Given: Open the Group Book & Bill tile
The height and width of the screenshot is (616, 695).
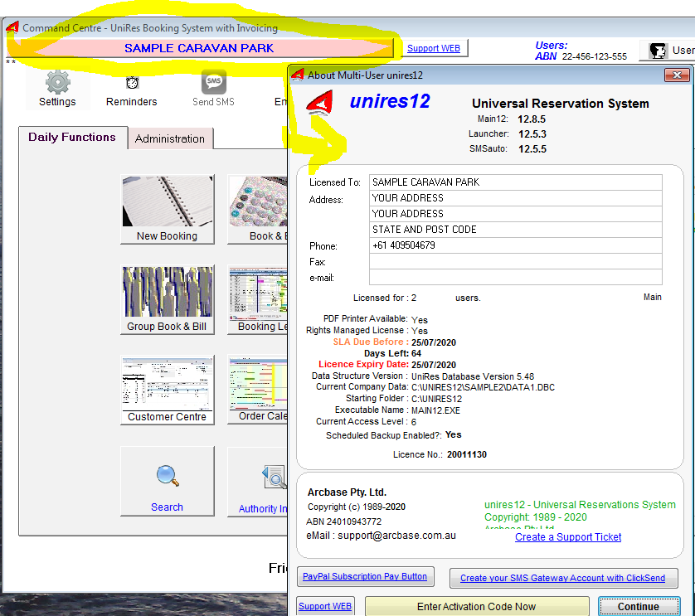Looking at the screenshot, I should click(x=167, y=299).
